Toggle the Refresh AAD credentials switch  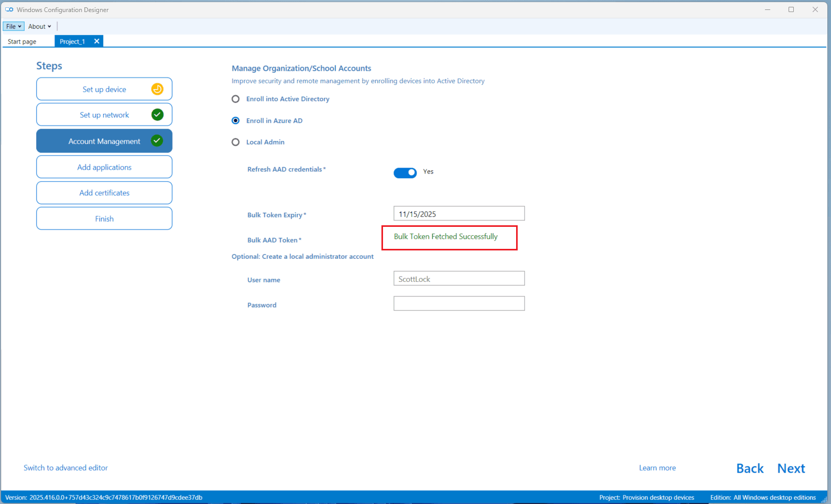pos(405,172)
